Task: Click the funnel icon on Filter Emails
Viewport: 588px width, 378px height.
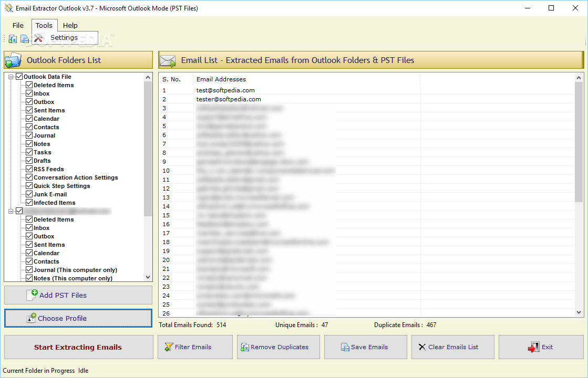Action: coord(170,347)
